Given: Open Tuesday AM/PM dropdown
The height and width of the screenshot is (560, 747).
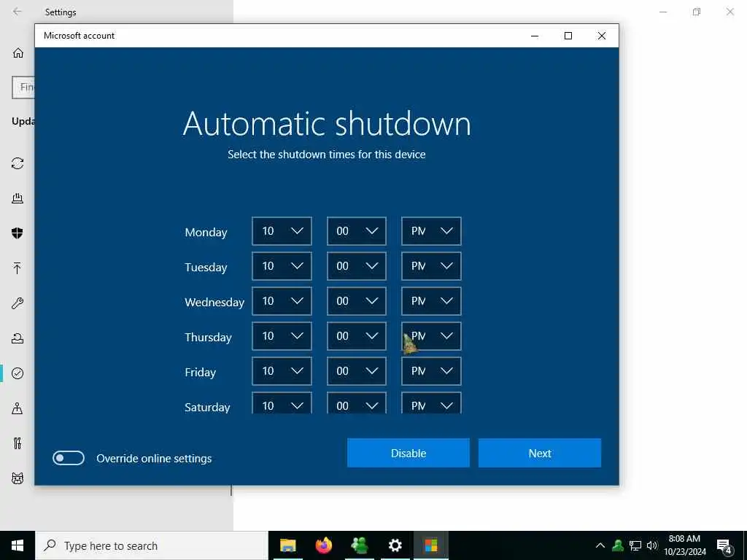Looking at the screenshot, I should pos(431,266).
